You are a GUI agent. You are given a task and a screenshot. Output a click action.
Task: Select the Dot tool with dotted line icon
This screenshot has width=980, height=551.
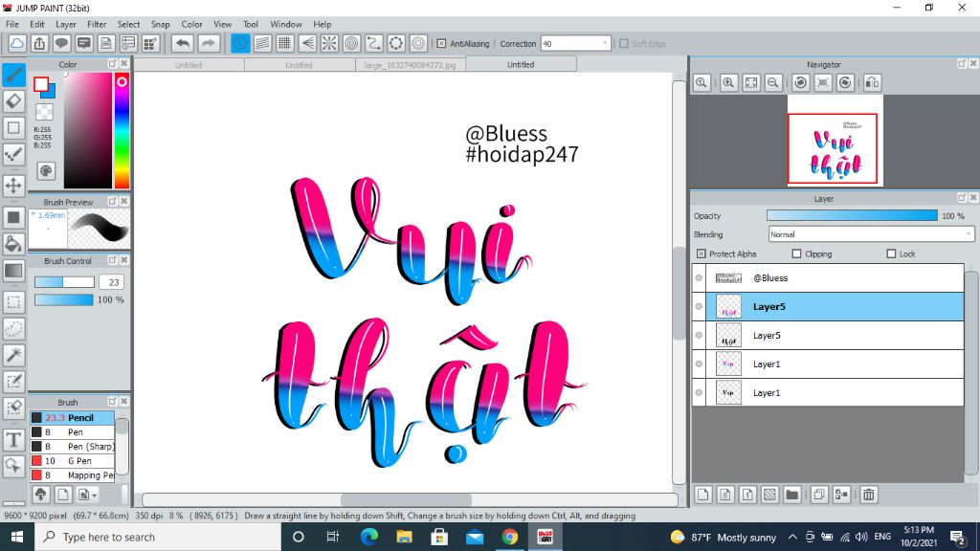pos(13,154)
